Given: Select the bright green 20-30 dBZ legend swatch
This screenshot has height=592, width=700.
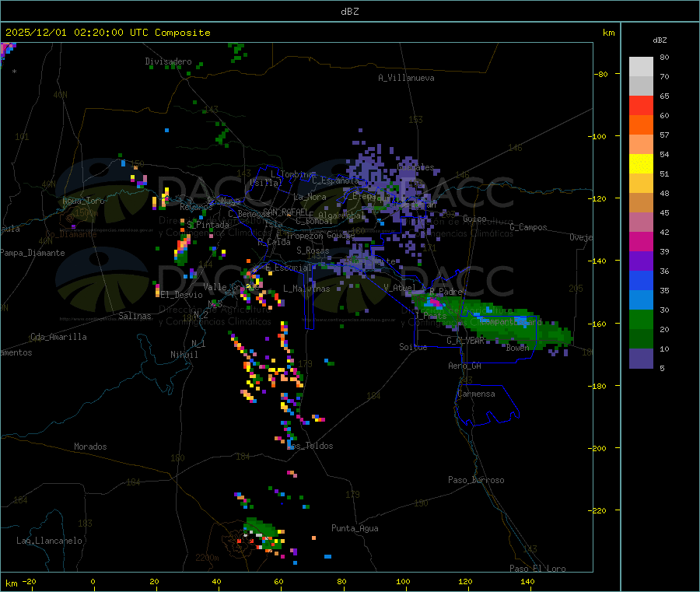Looking at the screenshot, I should [641, 319].
